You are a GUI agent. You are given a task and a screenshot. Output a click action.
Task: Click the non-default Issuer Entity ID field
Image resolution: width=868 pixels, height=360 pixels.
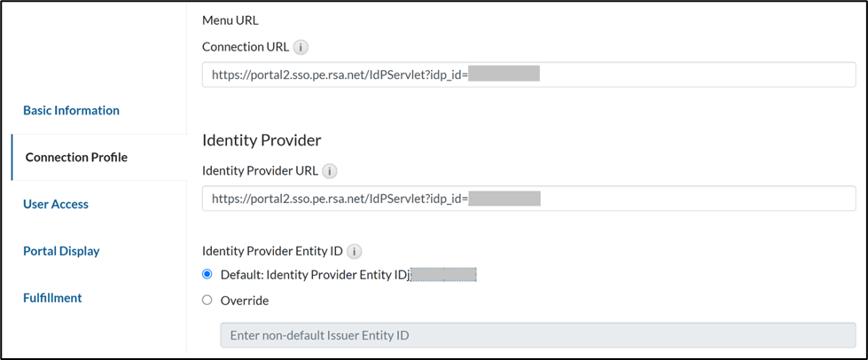[x=537, y=335]
